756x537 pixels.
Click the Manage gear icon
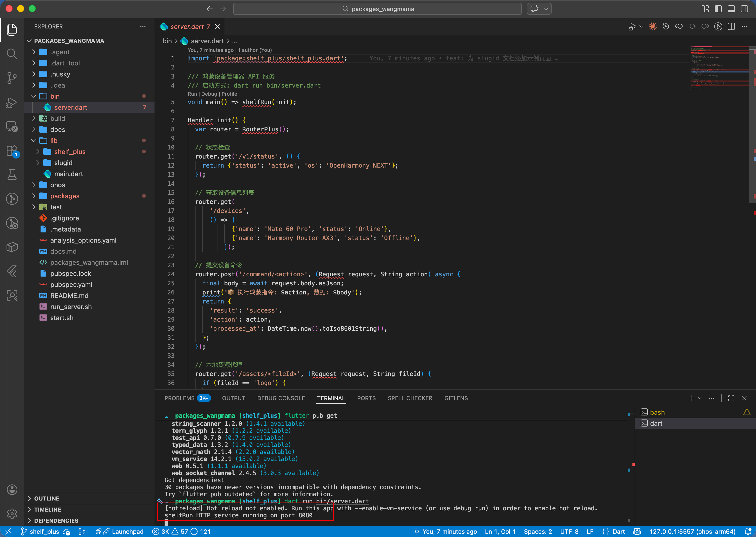(x=12, y=514)
